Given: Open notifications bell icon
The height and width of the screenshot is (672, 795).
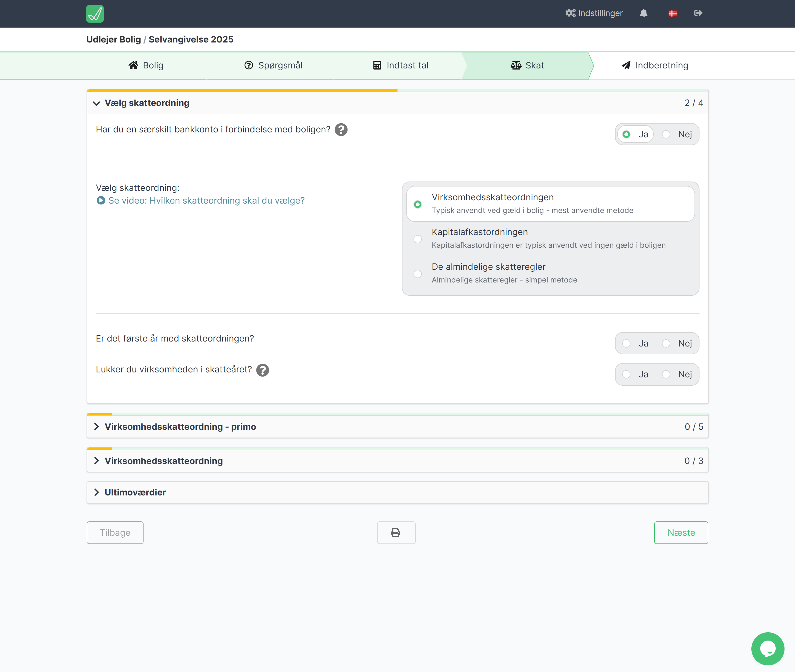Looking at the screenshot, I should [643, 13].
